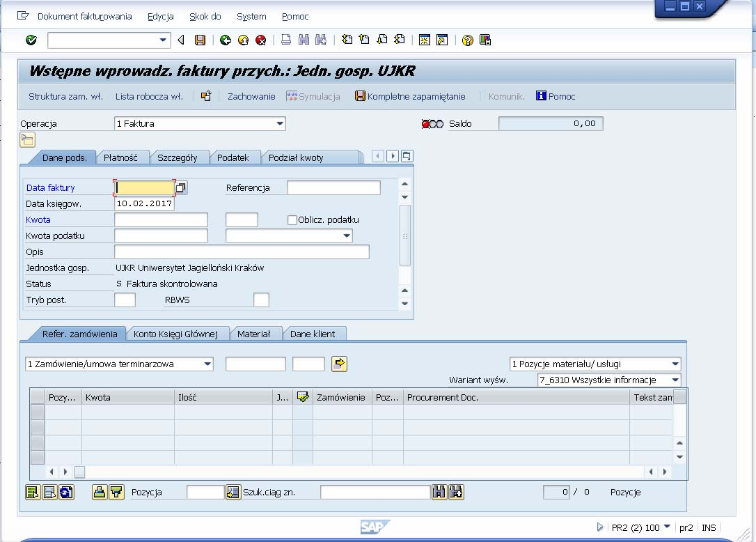Expand the Operacja dropdown showing 1 Faktura

pos(280,123)
